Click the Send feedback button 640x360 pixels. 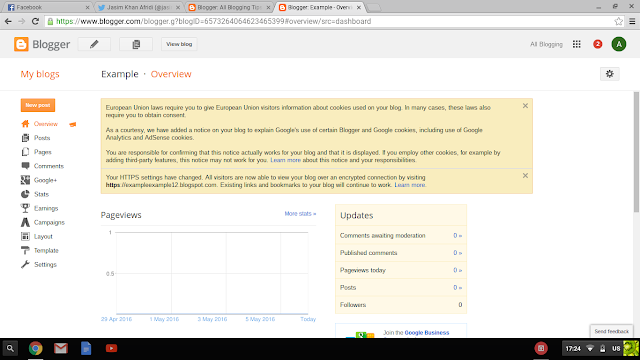[x=611, y=331]
